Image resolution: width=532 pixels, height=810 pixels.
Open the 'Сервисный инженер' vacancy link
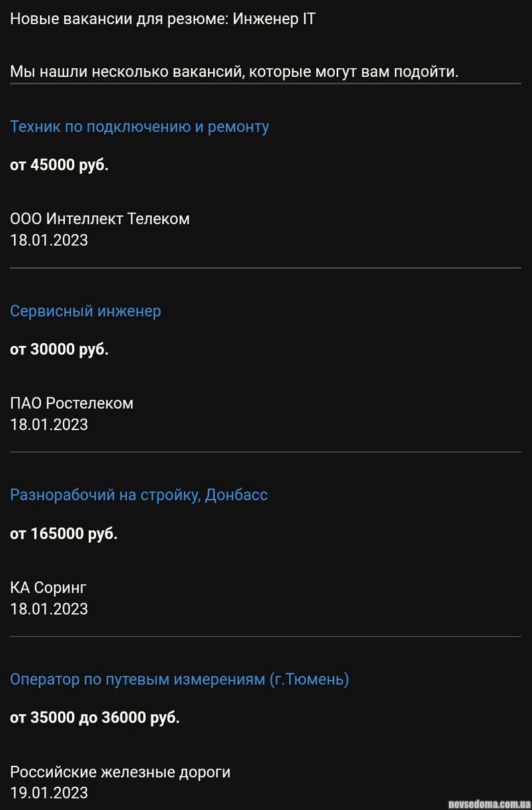pos(85,311)
